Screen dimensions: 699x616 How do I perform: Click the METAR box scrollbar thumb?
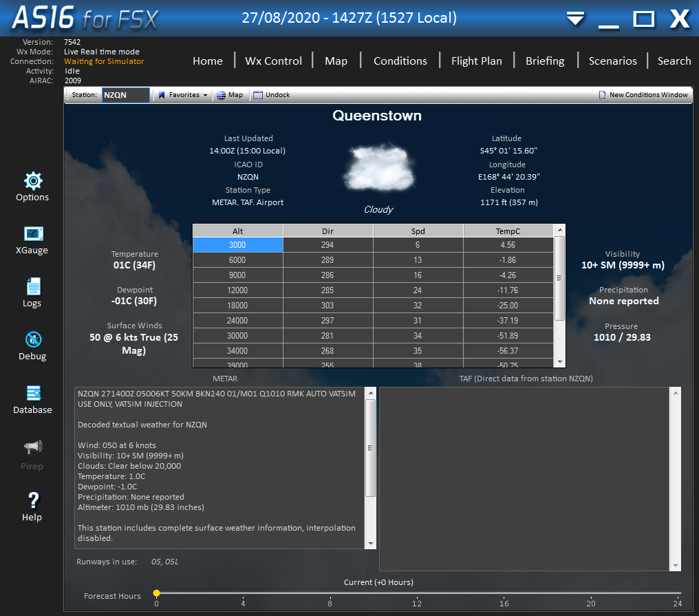pyautogui.click(x=370, y=448)
